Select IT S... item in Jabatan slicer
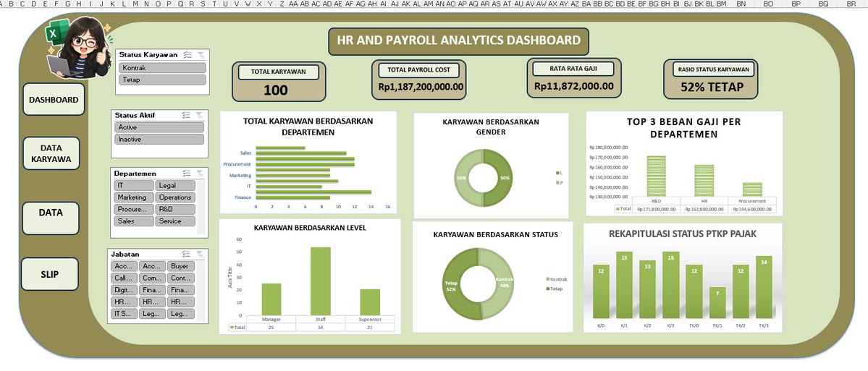The height and width of the screenshot is (371, 868). click(x=124, y=314)
